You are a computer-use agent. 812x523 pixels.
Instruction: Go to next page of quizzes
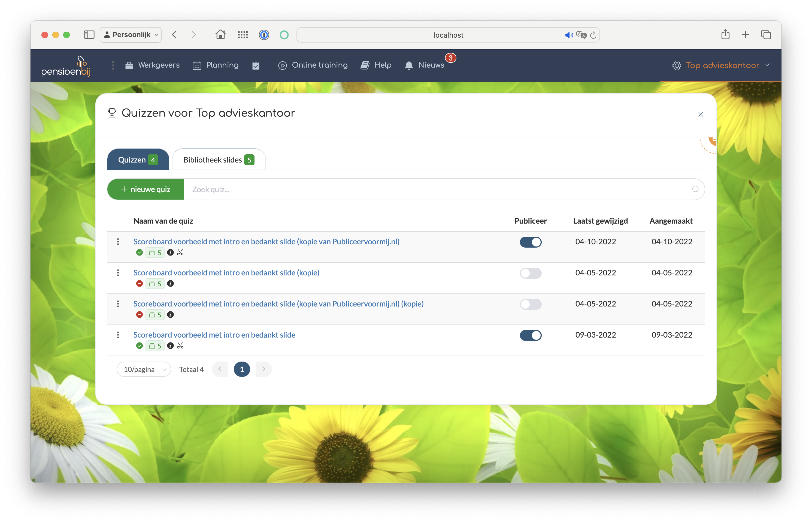pyautogui.click(x=263, y=369)
